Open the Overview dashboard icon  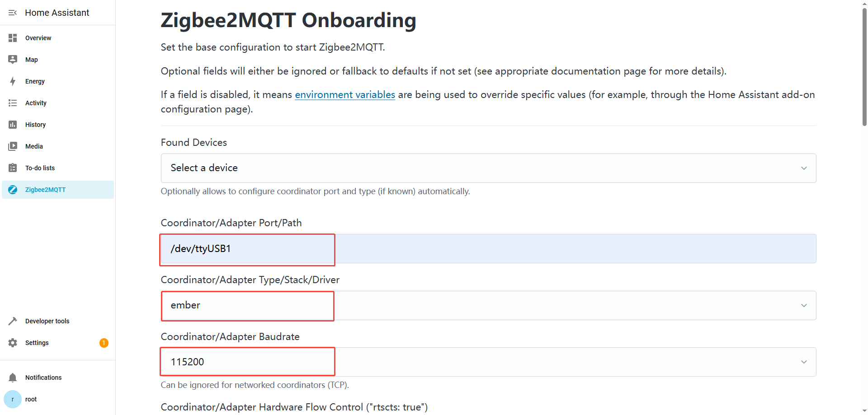tap(13, 38)
